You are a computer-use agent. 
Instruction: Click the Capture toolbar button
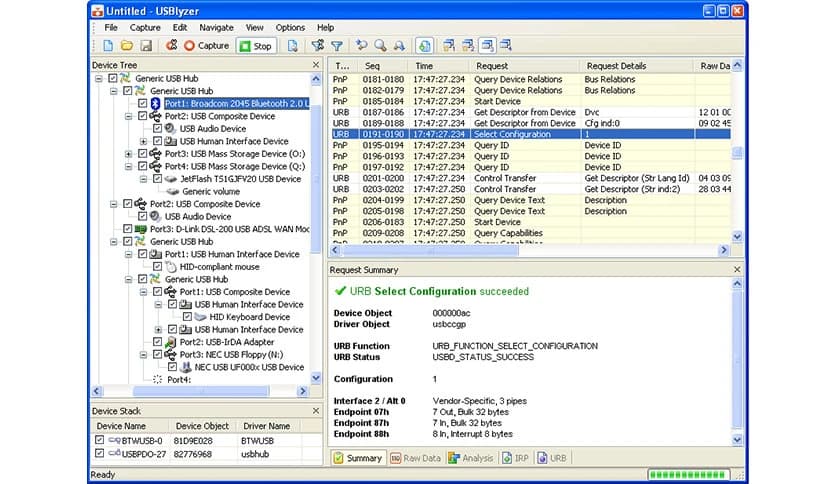point(206,46)
